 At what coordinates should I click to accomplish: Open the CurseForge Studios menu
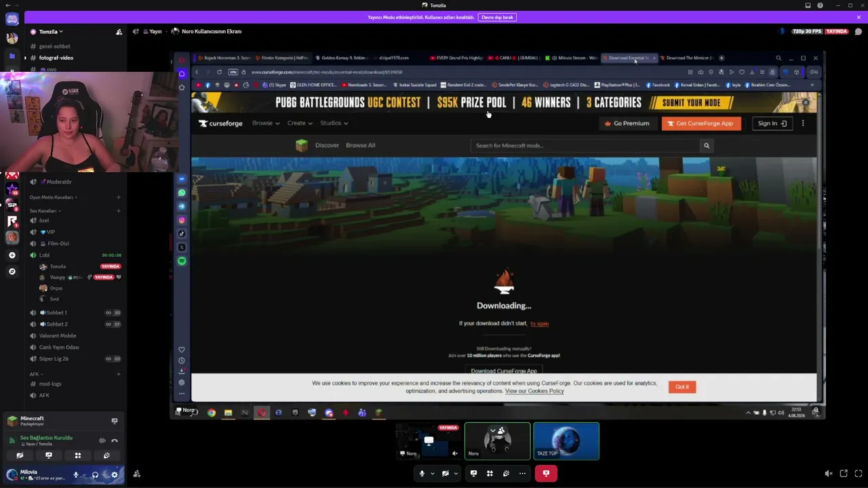(334, 123)
